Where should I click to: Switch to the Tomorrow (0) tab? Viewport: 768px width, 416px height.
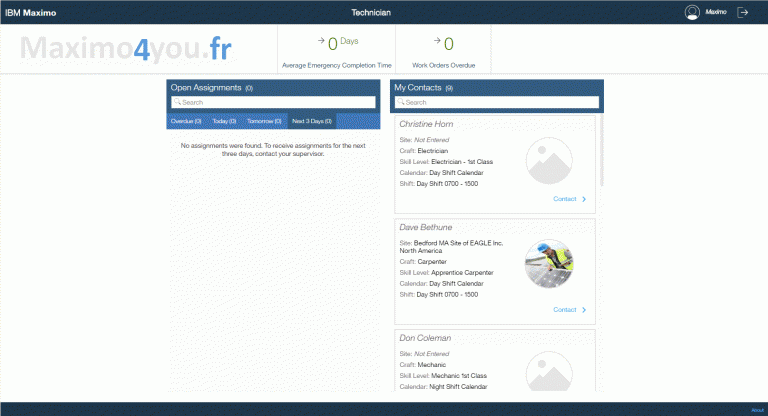(264, 121)
